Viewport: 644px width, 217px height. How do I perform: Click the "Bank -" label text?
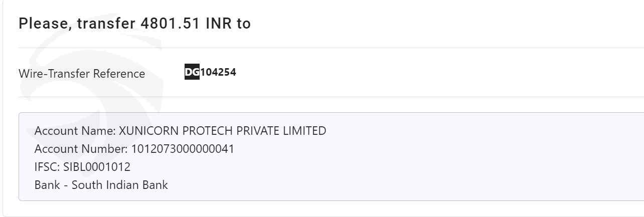[x=52, y=185]
